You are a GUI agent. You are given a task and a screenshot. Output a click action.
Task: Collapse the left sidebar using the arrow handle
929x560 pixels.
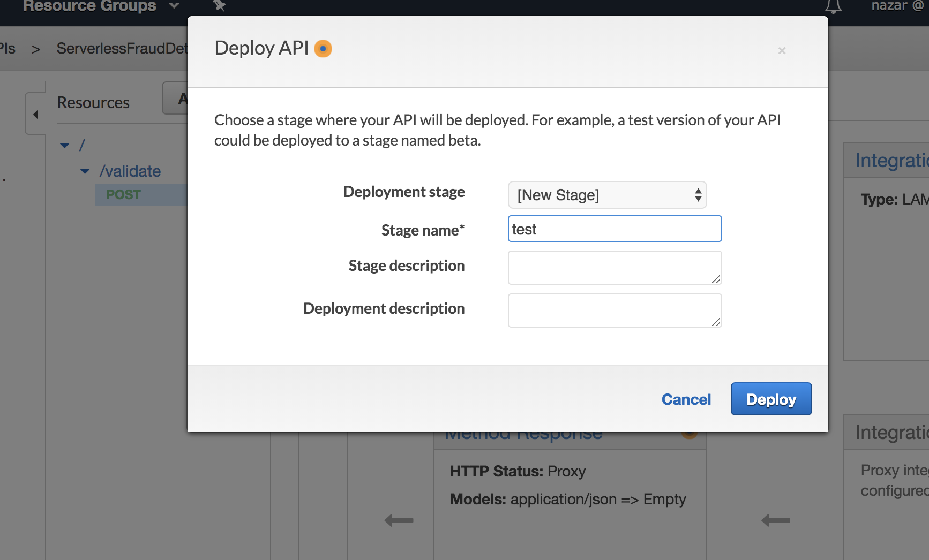36,114
